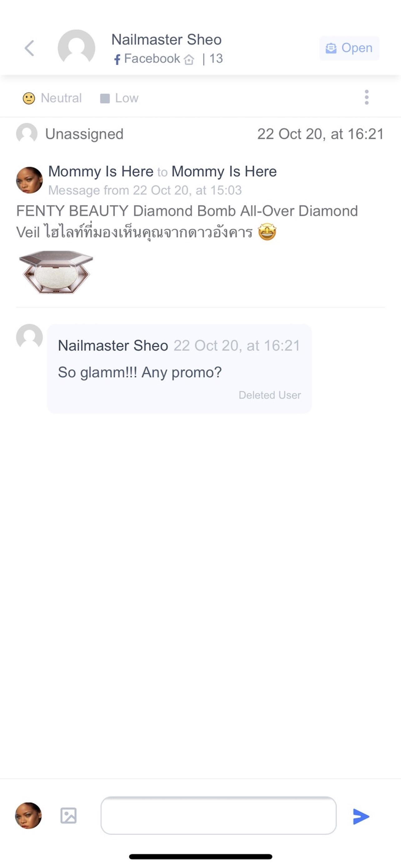Go back using the left chevron arrow
The height and width of the screenshot is (868, 401).
tap(30, 48)
